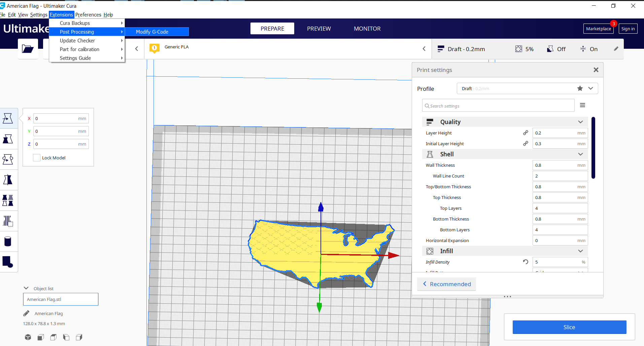644x346 pixels.
Task: Click the Slice button
Action: pos(569,327)
